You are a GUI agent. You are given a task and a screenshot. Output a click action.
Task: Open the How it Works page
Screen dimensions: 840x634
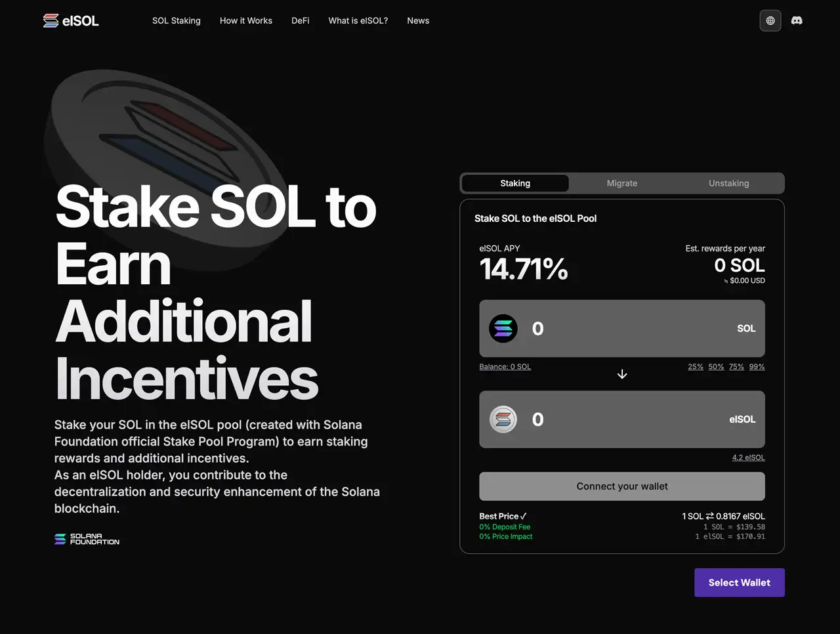tap(246, 21)
